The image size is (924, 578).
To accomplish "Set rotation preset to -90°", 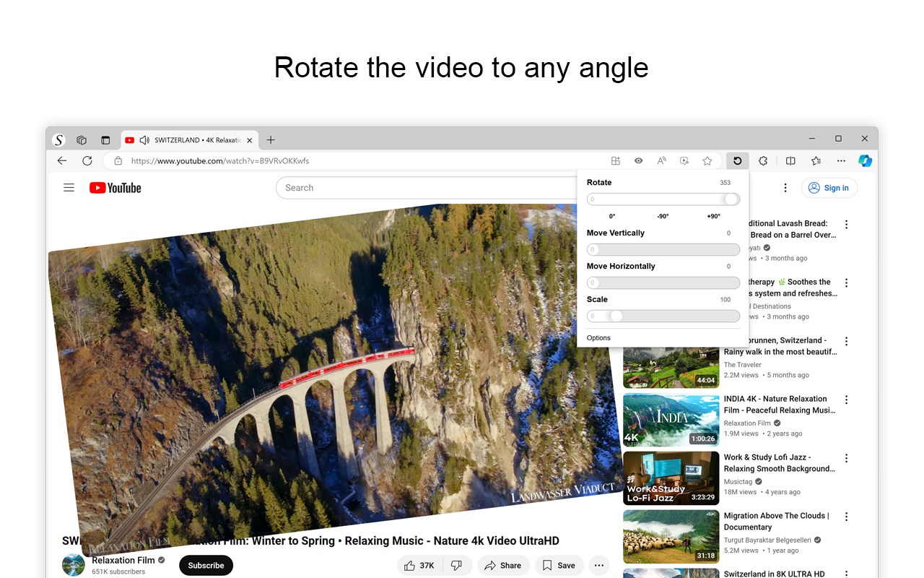I will [x=663, y=217].
